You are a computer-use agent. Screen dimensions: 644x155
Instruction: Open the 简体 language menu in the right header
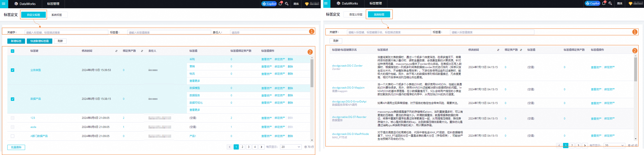[x=619, y=4]
